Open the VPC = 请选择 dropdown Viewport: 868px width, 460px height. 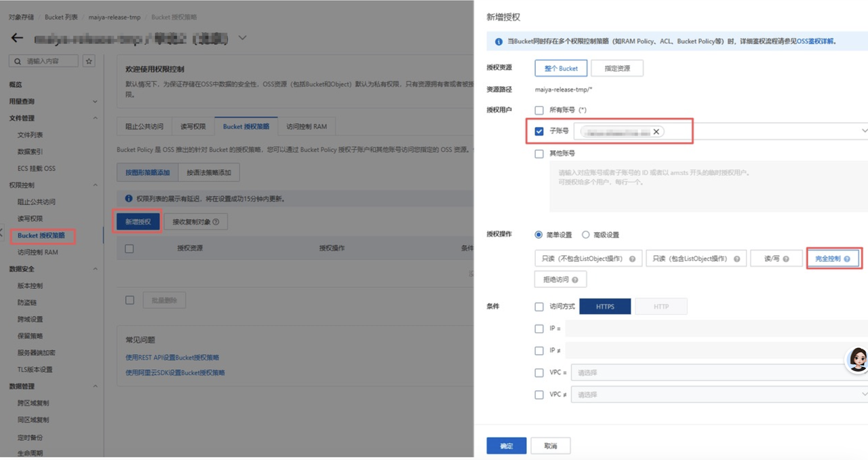[719, 372]
